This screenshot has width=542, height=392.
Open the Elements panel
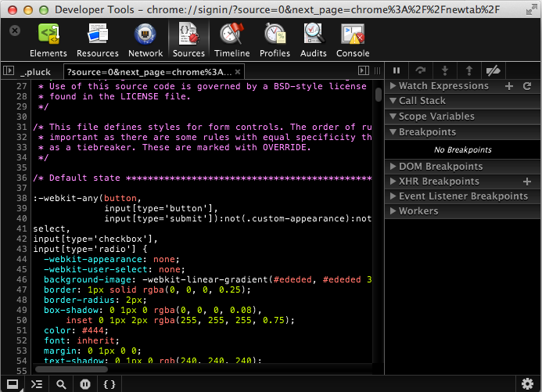point(48,40)
